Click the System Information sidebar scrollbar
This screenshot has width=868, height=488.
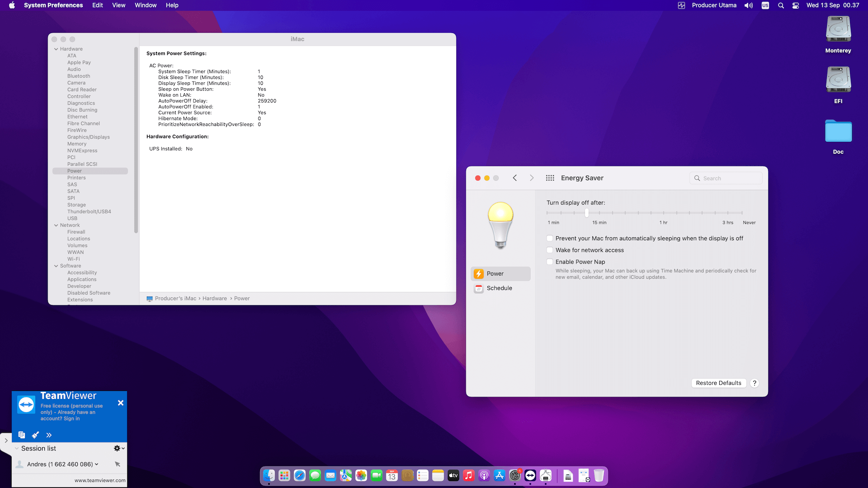(x=136, y=140)
